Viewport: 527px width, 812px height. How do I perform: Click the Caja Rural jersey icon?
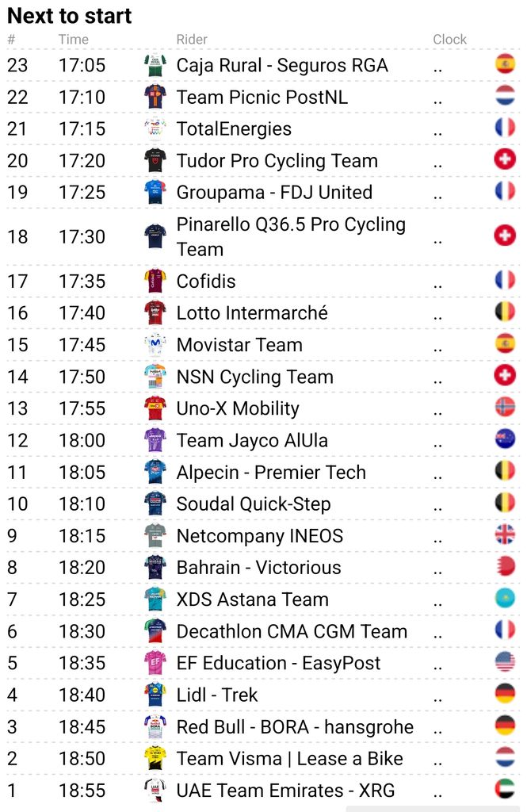155,65
